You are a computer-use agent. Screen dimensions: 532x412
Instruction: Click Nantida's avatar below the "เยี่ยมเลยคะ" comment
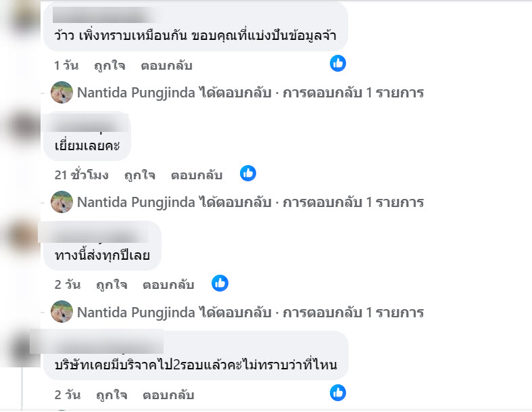point(62,202)
